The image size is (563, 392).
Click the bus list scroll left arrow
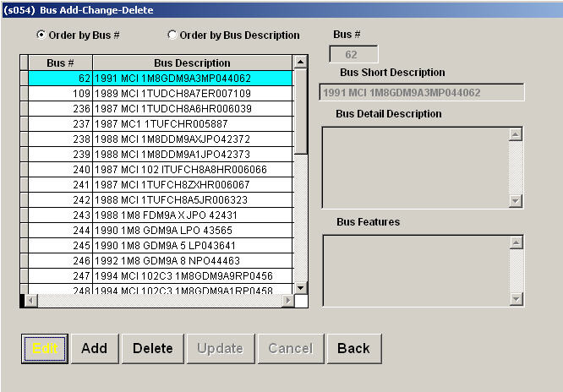tap(31, 301)
